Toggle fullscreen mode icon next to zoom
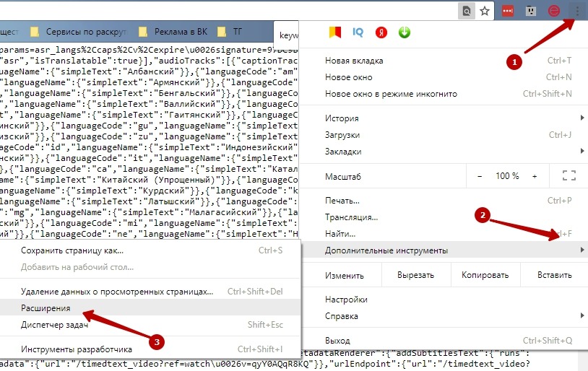Screen dimensions: 588x371 (x=569, y=175)
